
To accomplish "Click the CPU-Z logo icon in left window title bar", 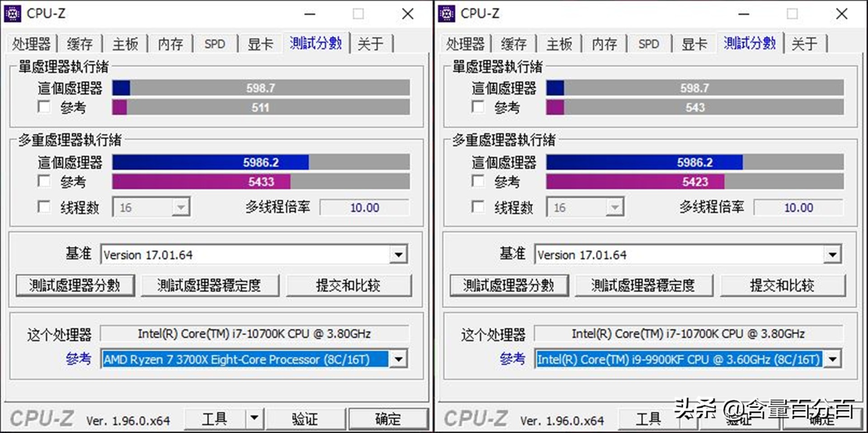I will click(x=13, y=13).
